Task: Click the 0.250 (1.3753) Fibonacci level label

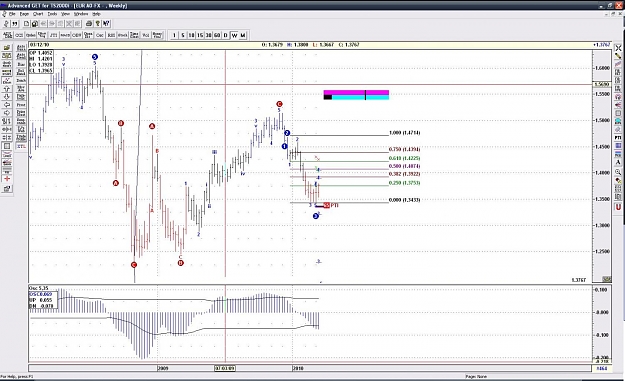Action: pyautogui.click(x=404, y=183)
